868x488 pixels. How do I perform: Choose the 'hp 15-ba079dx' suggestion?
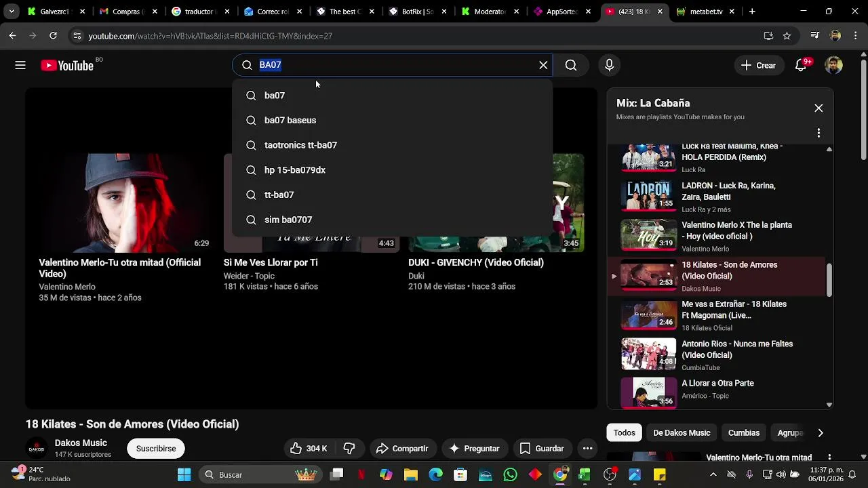(392, 170)
